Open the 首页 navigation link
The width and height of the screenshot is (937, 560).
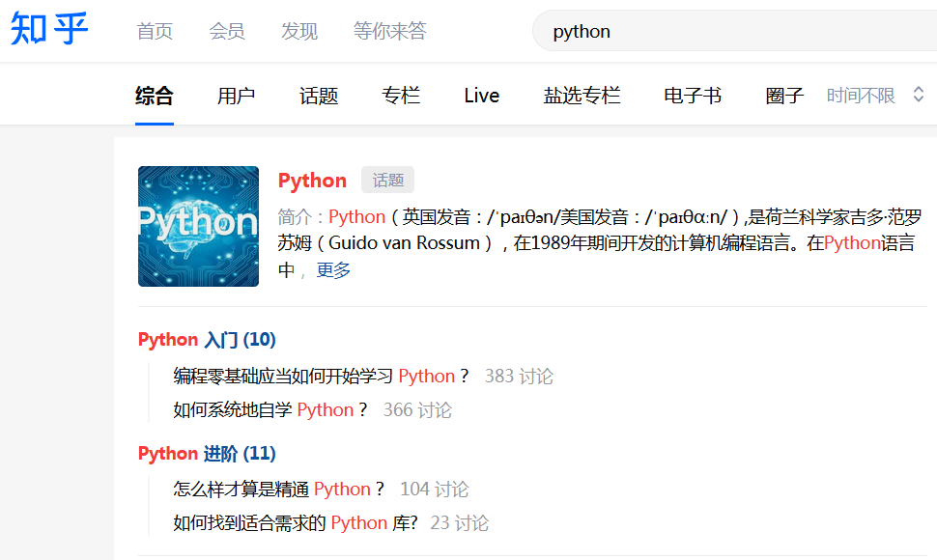click(155, 31)
